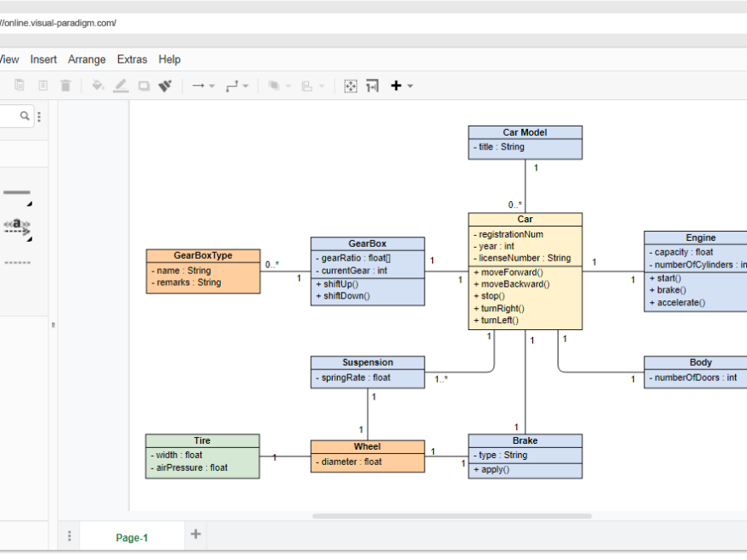Click the search magnifier in shapes panel

24,115
